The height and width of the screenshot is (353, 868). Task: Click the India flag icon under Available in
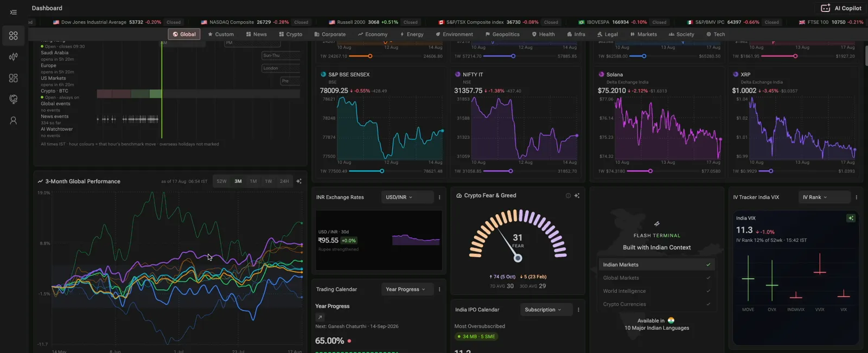(x=671, y=320)
